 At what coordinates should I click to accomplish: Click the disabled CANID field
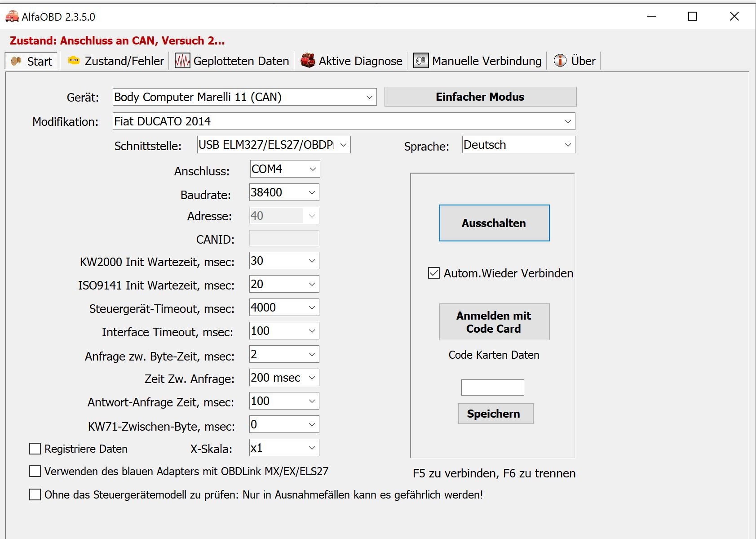coord(284,239)
